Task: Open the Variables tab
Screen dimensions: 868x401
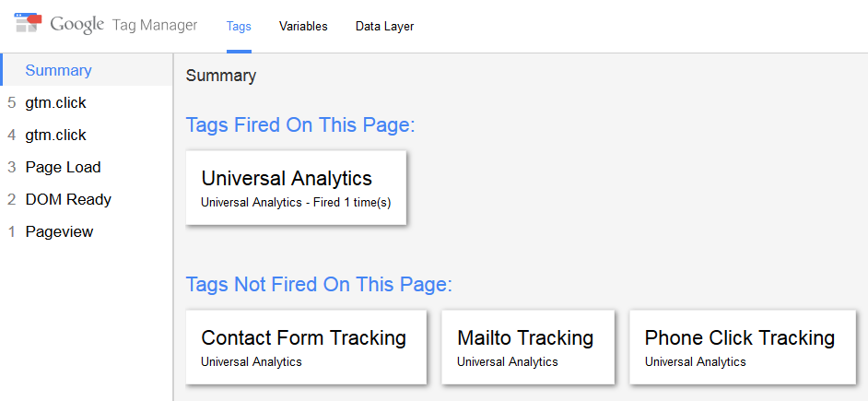Action: click(x=303, y=26)
